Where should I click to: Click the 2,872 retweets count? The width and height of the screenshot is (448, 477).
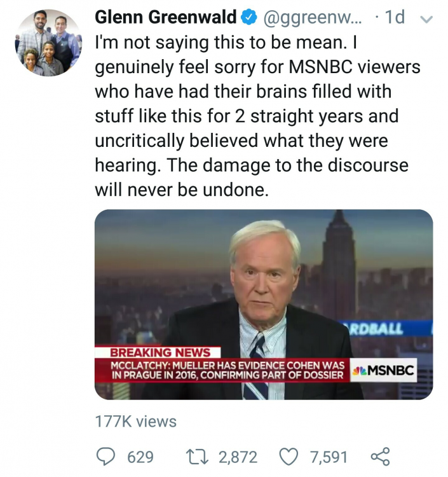(x=238, y=457)
